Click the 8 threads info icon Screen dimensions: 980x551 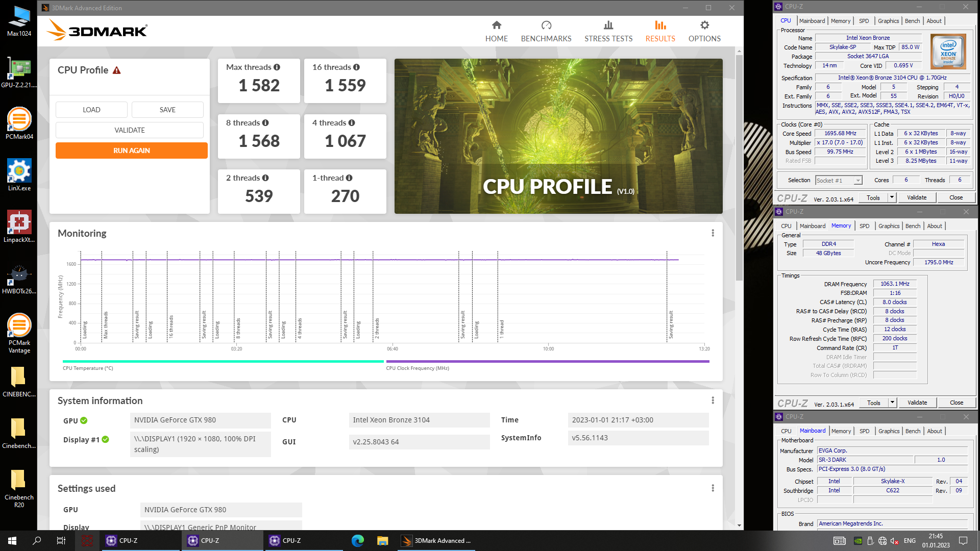pos(265,123)
